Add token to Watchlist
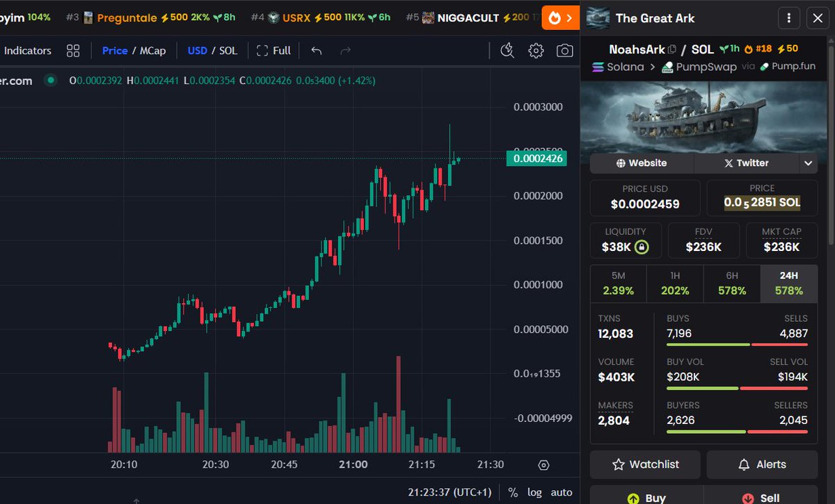 [x=645, y=464]
